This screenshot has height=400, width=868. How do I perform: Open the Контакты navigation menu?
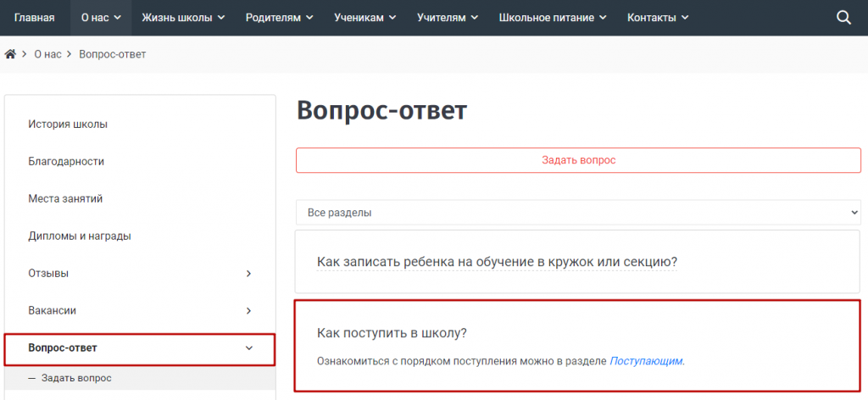click(657, 18)
